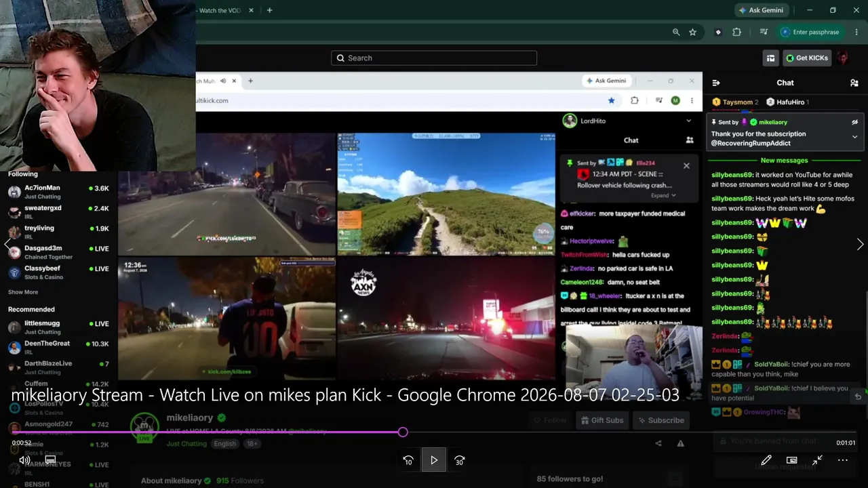Open Ac7ionMan in the Following list
The height and width of the screenshot is (488, 868).
pos(59,191)
